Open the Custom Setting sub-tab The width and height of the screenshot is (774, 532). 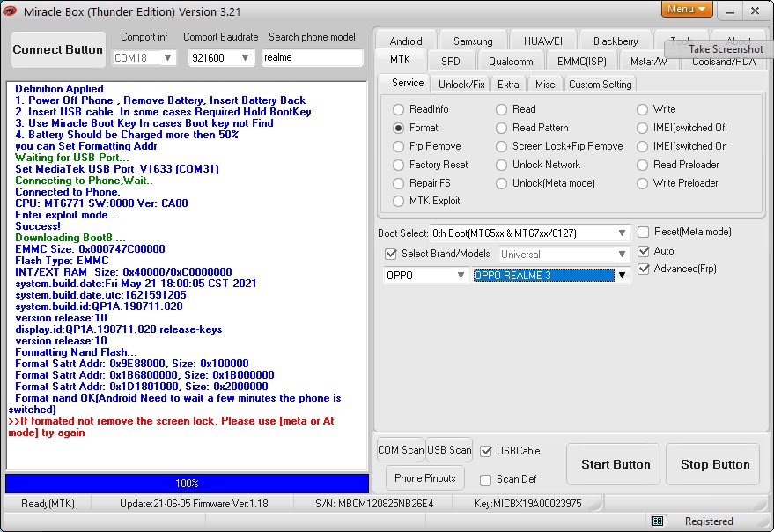[x=601, y=84]
